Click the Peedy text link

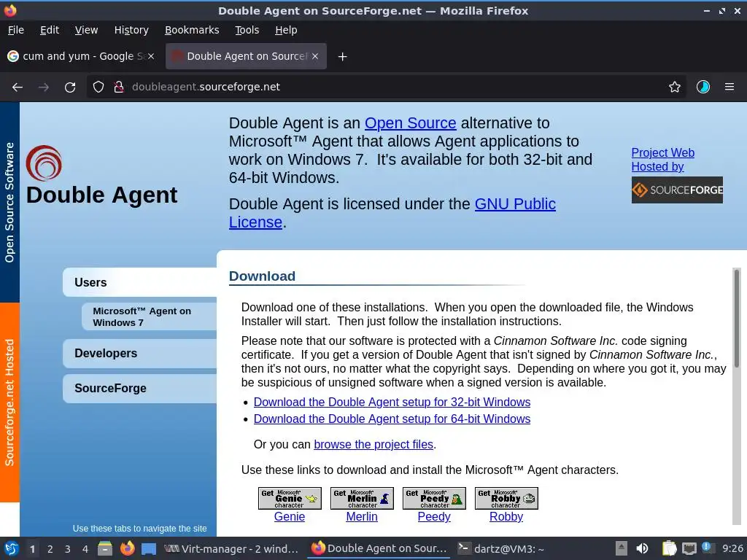point(434,517)
